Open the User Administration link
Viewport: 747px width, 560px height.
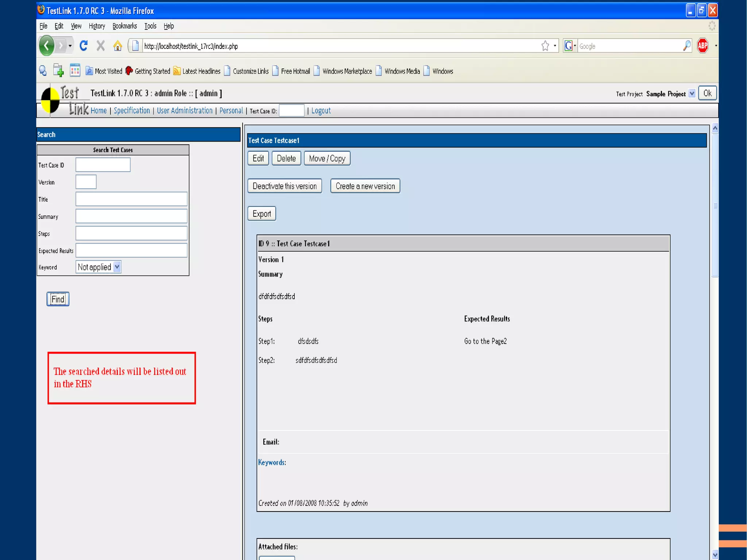185,111
